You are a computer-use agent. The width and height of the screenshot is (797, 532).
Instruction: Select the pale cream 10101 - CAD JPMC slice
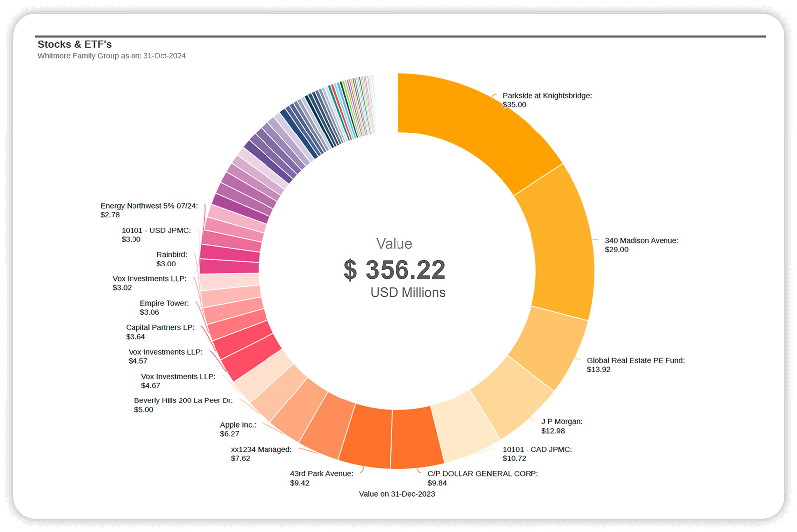point(466,426)
